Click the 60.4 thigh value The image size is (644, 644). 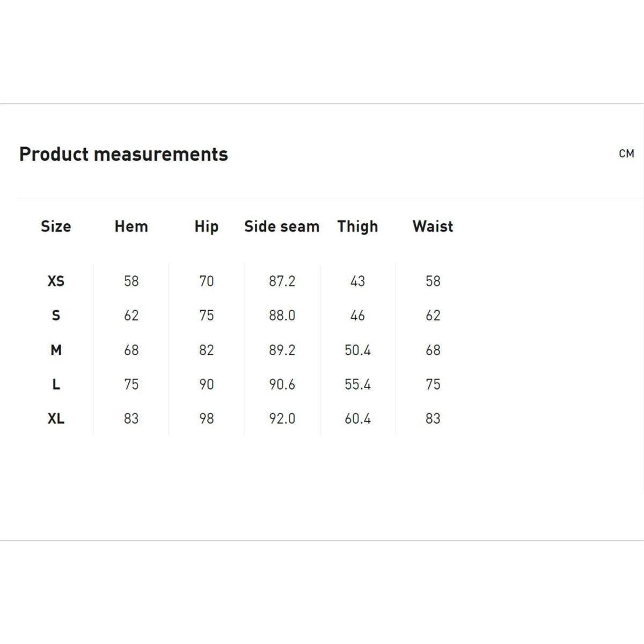click(x=357, y=419)
